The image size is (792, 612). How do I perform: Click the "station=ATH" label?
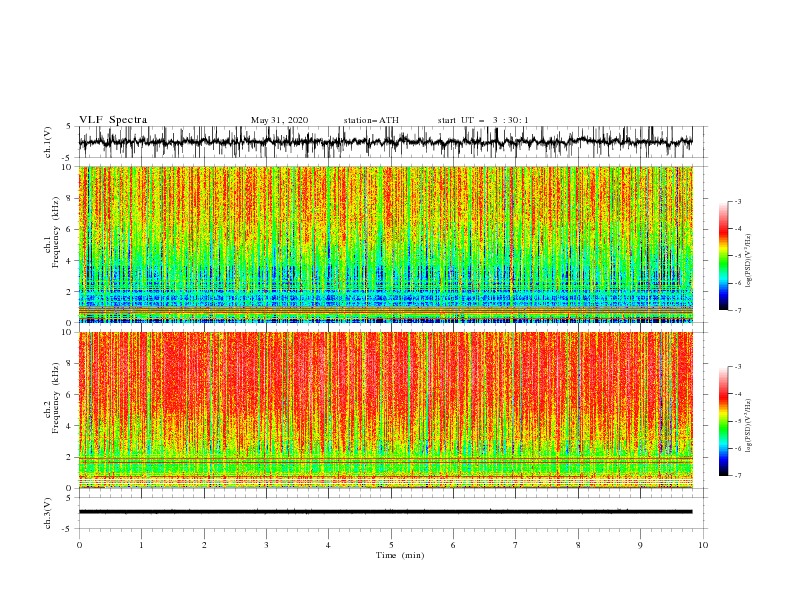pos(371,120)
